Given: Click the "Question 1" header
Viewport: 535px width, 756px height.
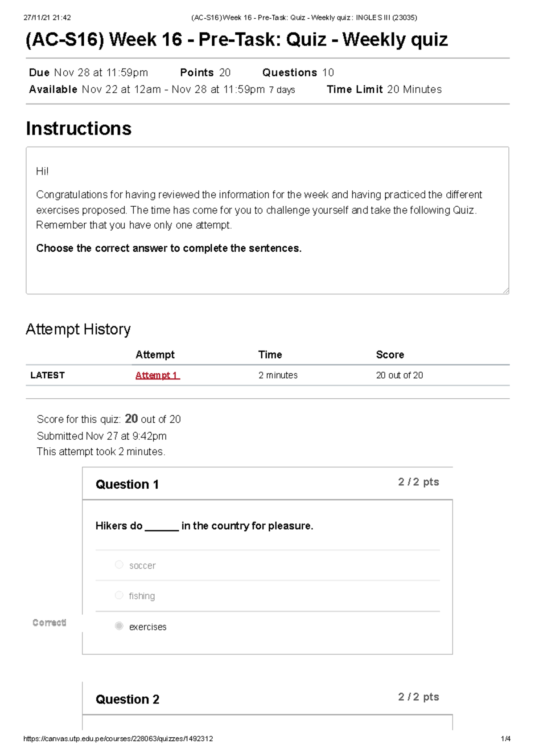Looking at the screenshot, I should pos(127,485).
